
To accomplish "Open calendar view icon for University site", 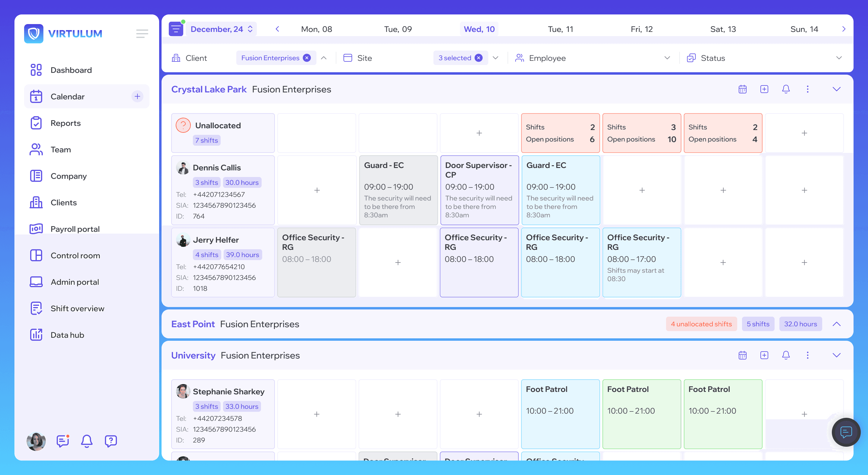I will [743, 355].
